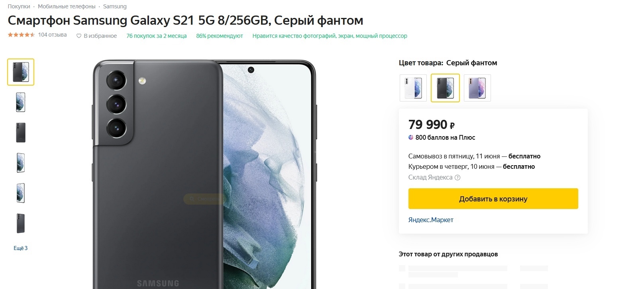Image resolution: width=644 pixels, height=289 pixels.
Task: Open second gallery thumbnail showing front view
Action: coord(21,102)
